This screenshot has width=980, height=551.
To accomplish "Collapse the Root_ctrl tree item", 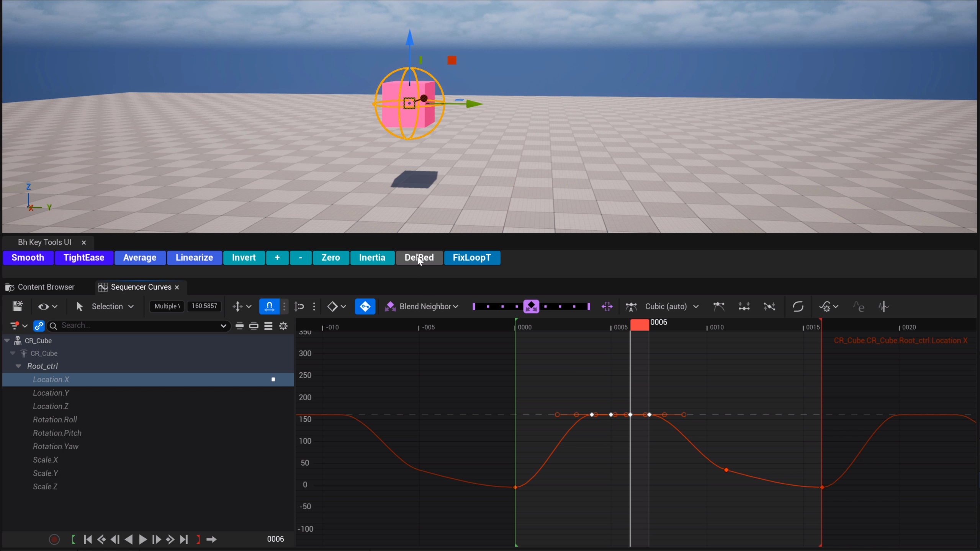I will 18,366.
